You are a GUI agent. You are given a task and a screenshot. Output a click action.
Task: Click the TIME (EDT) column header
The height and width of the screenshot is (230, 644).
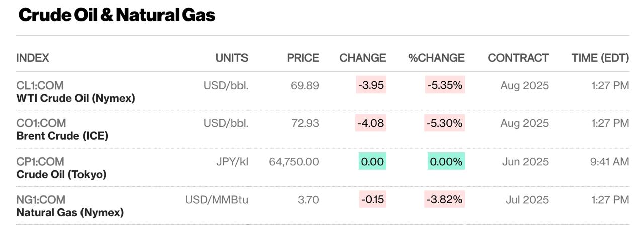[x=600, y=58]
